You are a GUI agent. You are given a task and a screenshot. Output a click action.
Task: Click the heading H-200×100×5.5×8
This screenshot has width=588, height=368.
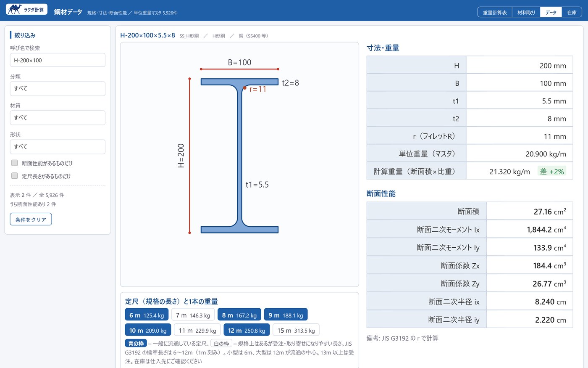(147, 35)
